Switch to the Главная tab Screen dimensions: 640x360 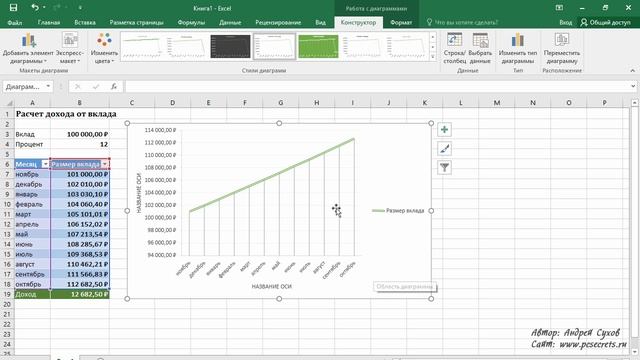(x=49, y=22)
